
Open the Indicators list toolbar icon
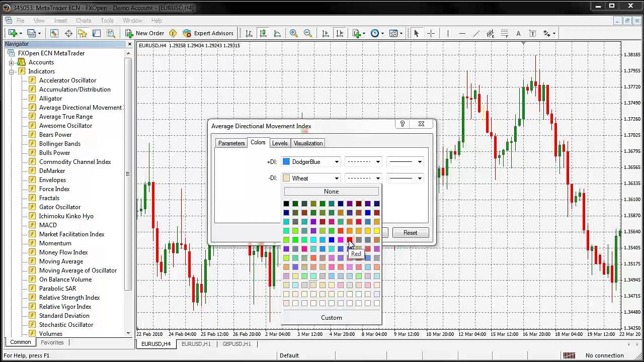tap(357, 33)
